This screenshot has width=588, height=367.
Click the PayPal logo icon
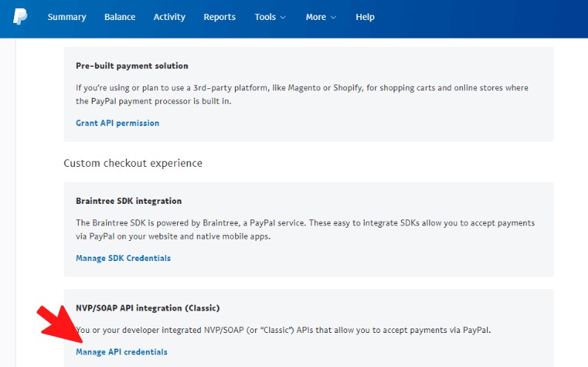click(20, 16)
